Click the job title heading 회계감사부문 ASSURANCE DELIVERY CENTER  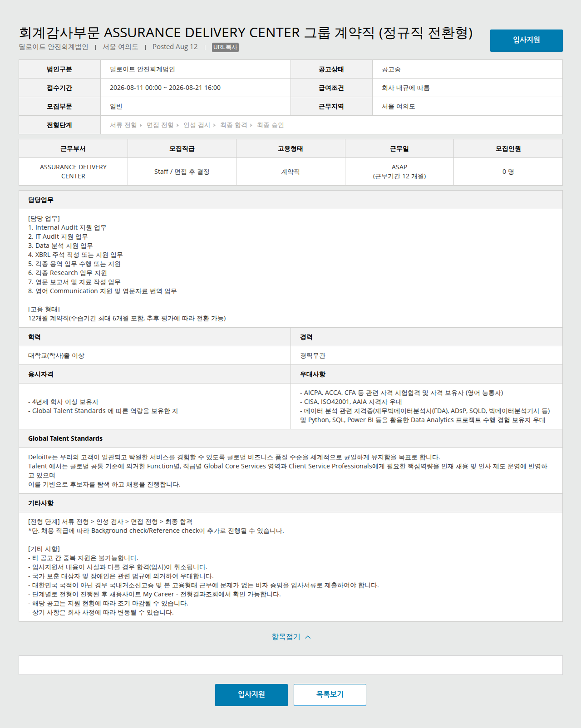click(246, 33)
